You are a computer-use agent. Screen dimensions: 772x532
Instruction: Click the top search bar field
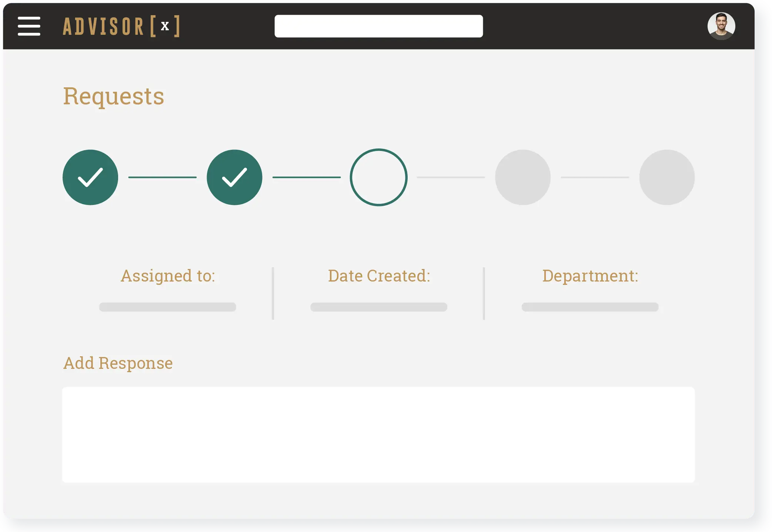(x=378, y=26)
